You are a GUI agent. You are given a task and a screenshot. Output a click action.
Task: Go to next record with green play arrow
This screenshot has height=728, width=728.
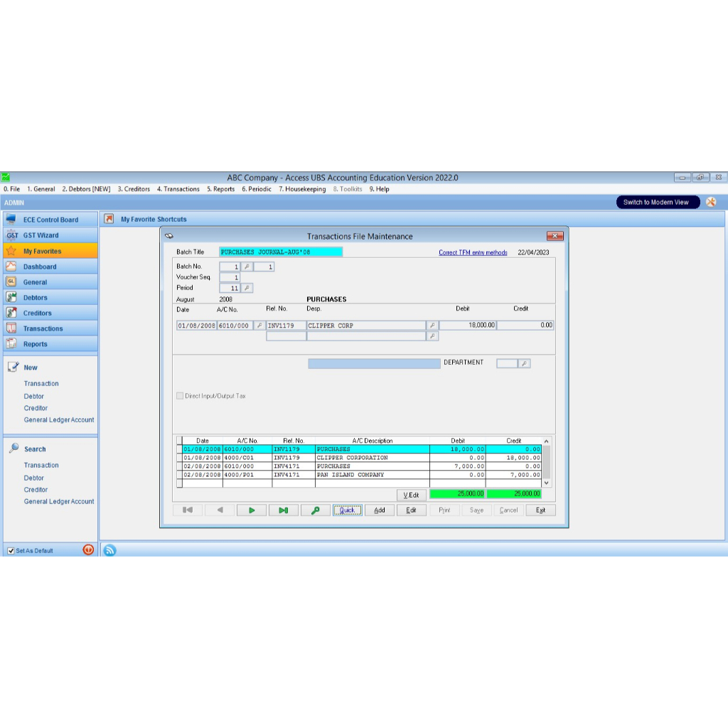click(x=252, y=510)
